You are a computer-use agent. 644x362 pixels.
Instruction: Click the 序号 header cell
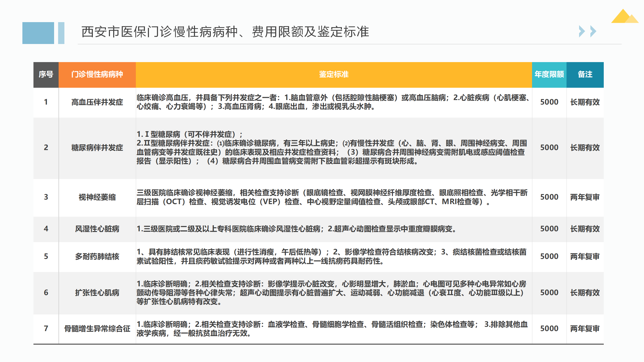46,74
